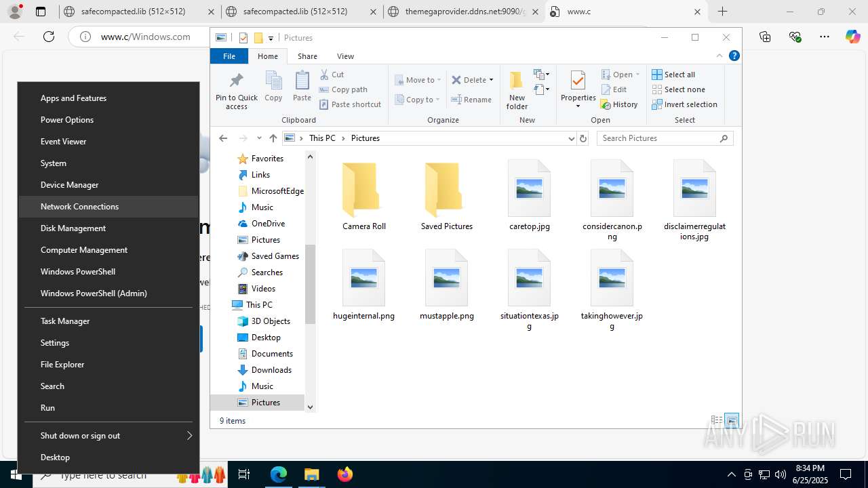The width and height of the screenshot is (868, 488).
Task: Select the Camera Roll folder
Action: point(364,197)
